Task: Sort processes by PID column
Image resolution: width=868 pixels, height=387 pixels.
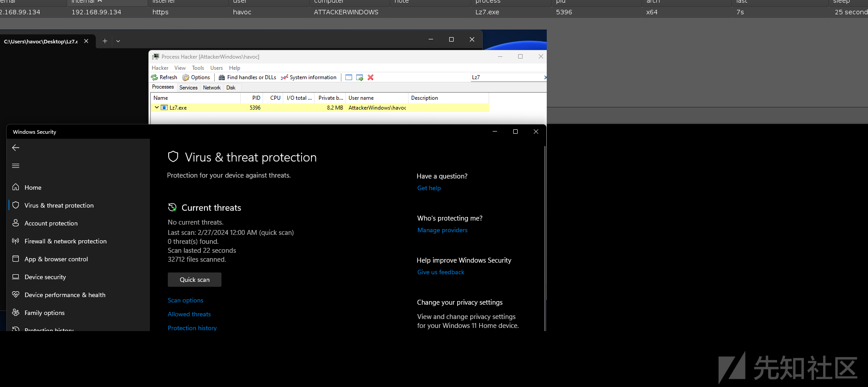Action: (x=251, y=98)
